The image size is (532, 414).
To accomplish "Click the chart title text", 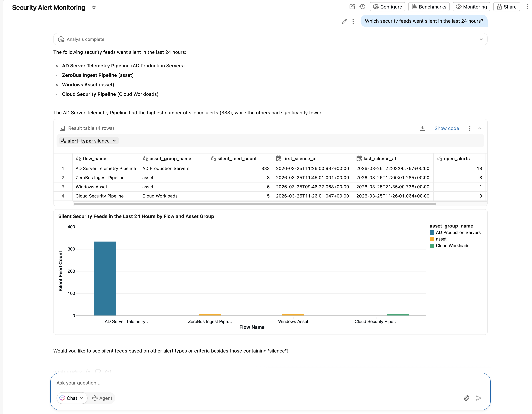I will [x=136, y=216].
